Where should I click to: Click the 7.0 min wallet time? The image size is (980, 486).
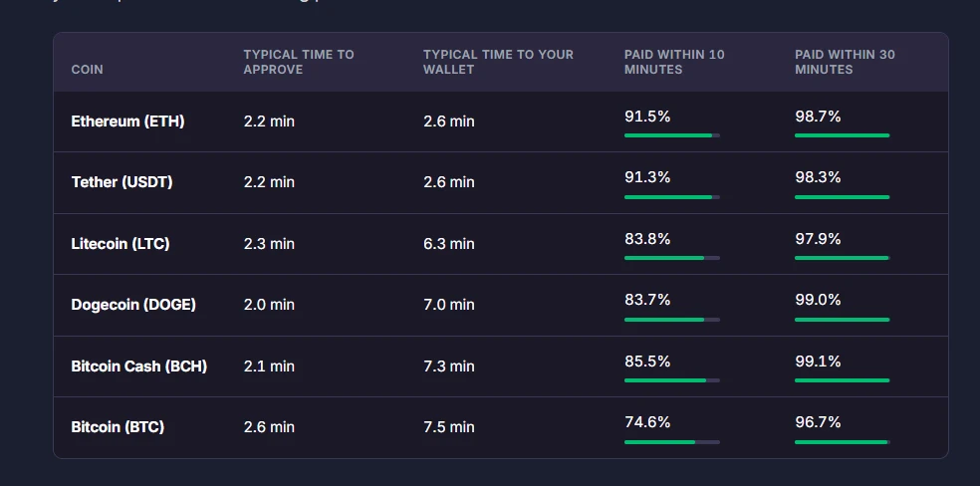click(x=449, y=304)
